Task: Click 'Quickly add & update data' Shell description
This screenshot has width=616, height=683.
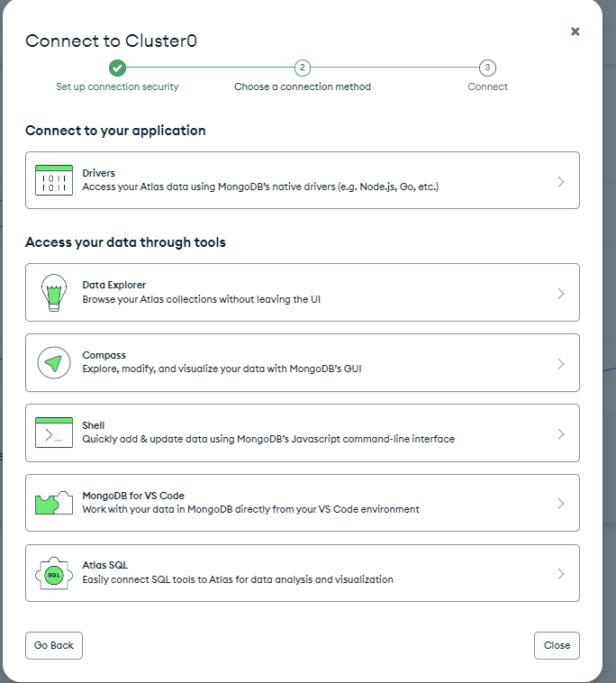Action: 268,439
